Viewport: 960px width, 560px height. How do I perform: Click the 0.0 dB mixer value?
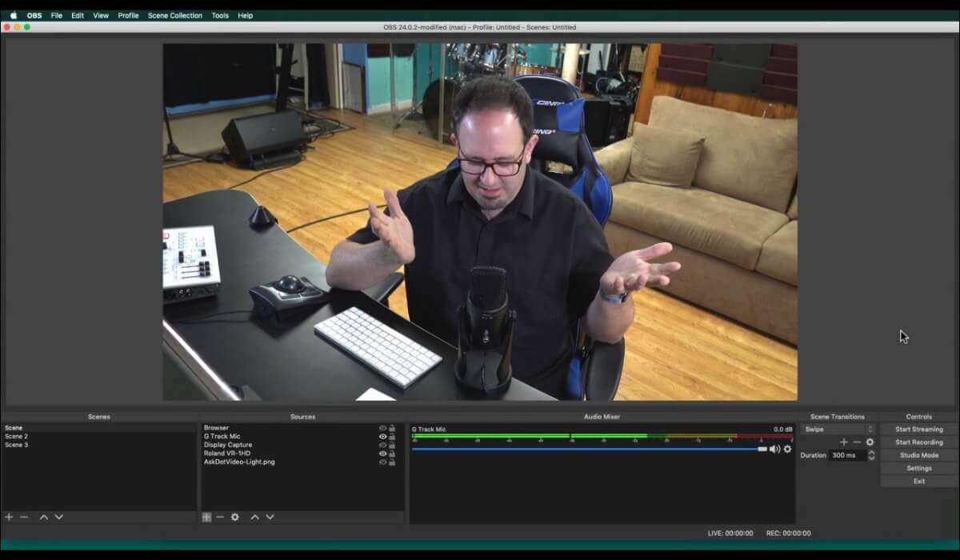(782, 430)
